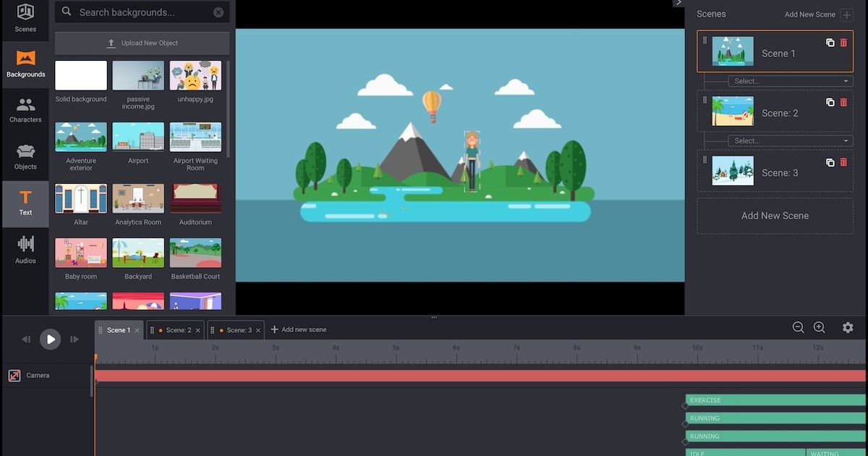Zoom in on the timeline with the magnifier
868x456 pixels.
pos(819,327)
